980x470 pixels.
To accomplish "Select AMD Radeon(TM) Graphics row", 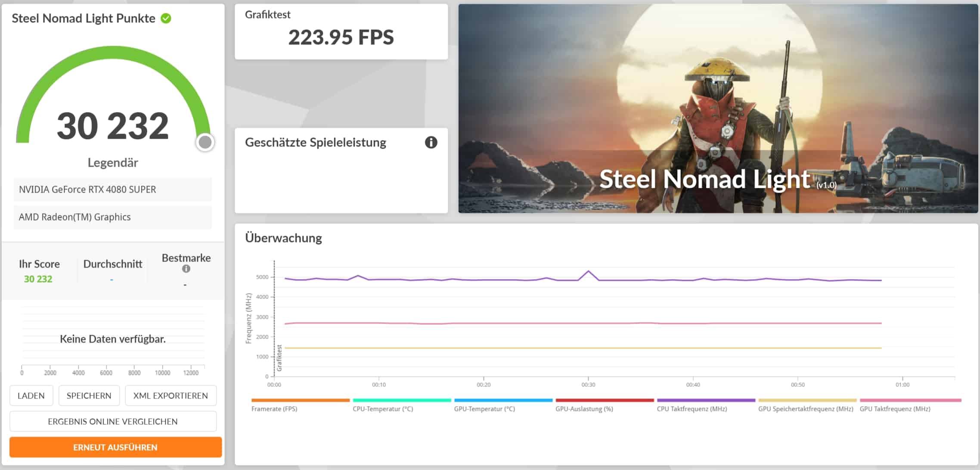I will tap(113, 217).
